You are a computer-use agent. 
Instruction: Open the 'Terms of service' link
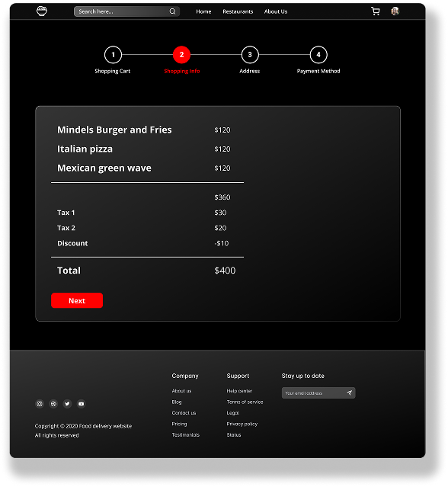[x=245, y=402]
